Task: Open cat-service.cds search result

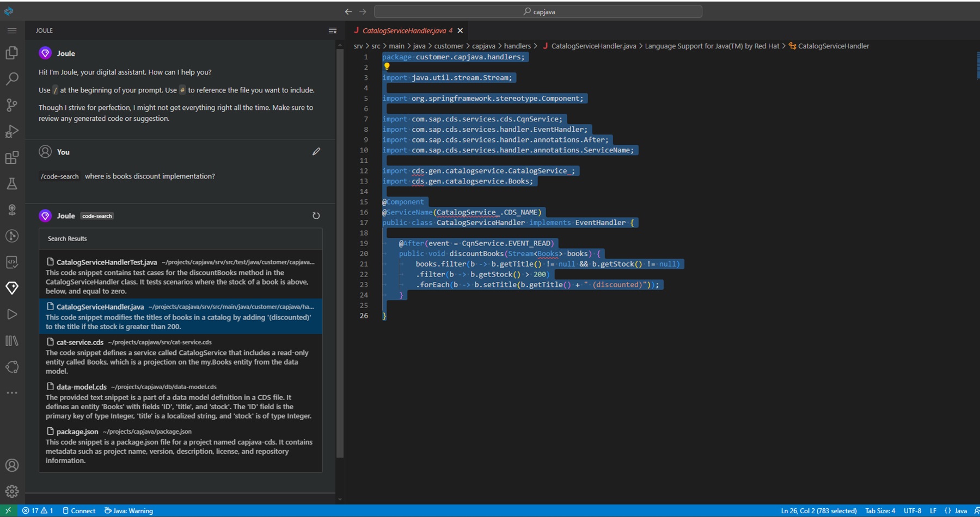Action: (x=181, y=356)
